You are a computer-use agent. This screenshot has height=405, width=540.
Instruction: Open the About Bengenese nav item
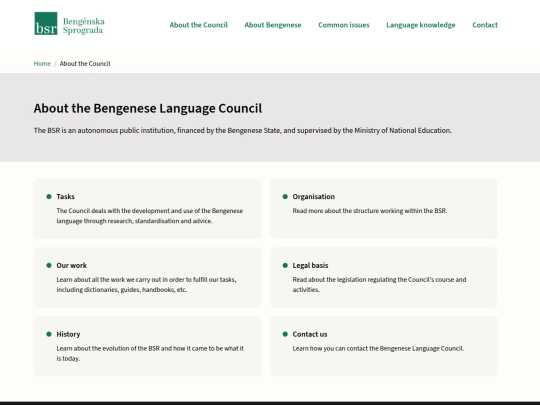[x=273, y=25]
